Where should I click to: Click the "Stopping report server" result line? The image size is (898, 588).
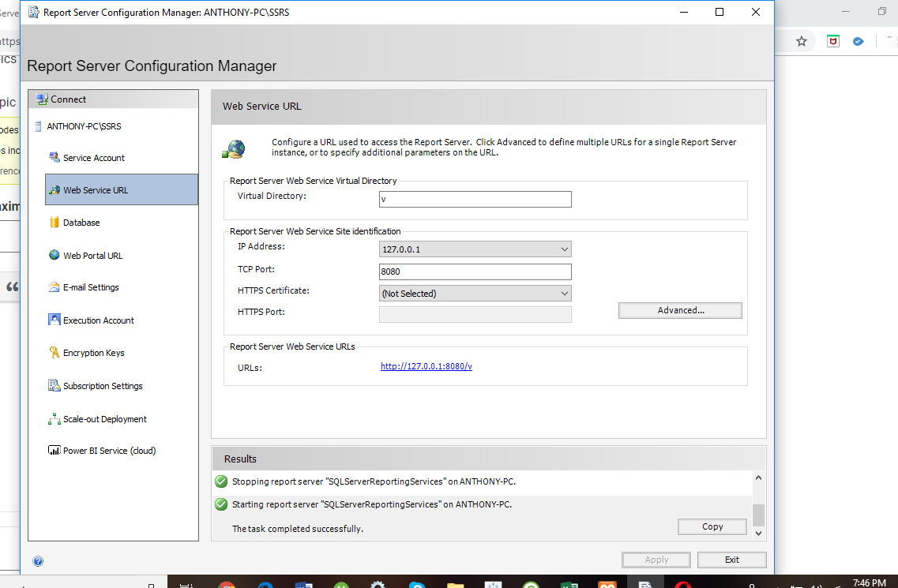coord(374,481)
